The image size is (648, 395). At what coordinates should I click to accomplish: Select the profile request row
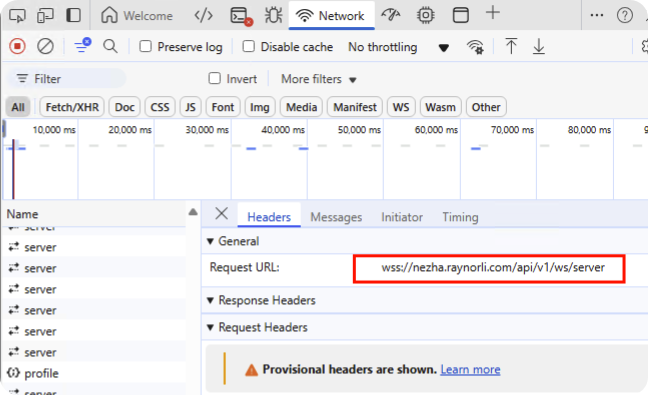point(94,373)
